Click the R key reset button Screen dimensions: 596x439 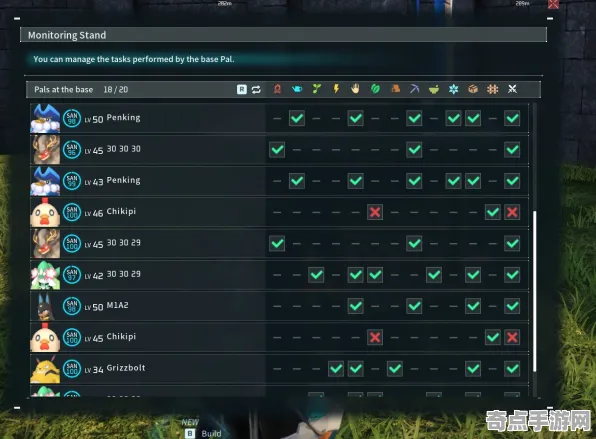[242, 90]
